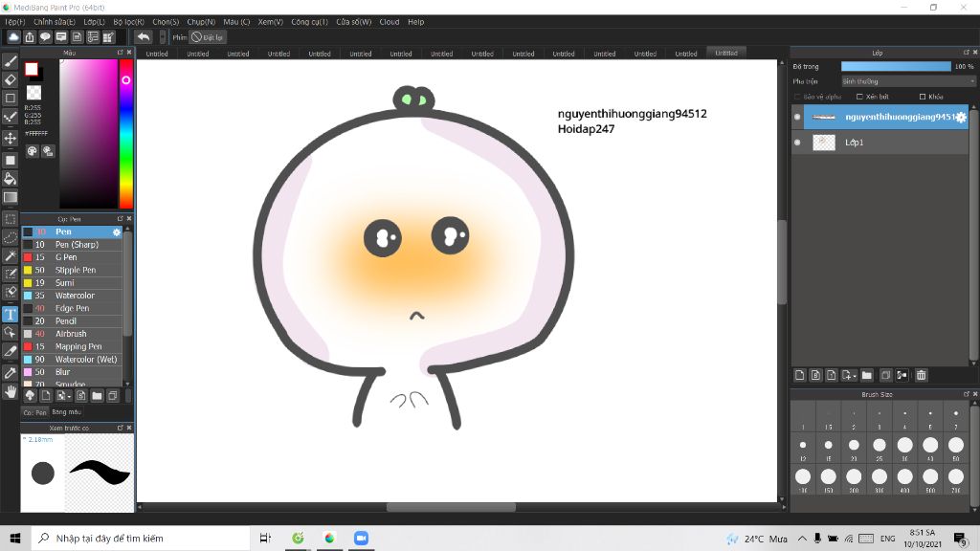The height and width of the screenshot is (551, 980).
Task: Click the Windows search box
Action: point(140,538)
